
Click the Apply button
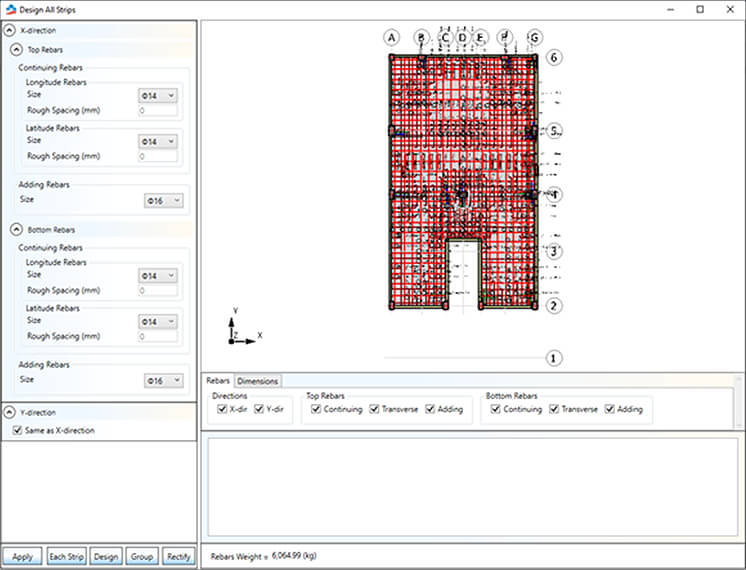coord(22,557)
